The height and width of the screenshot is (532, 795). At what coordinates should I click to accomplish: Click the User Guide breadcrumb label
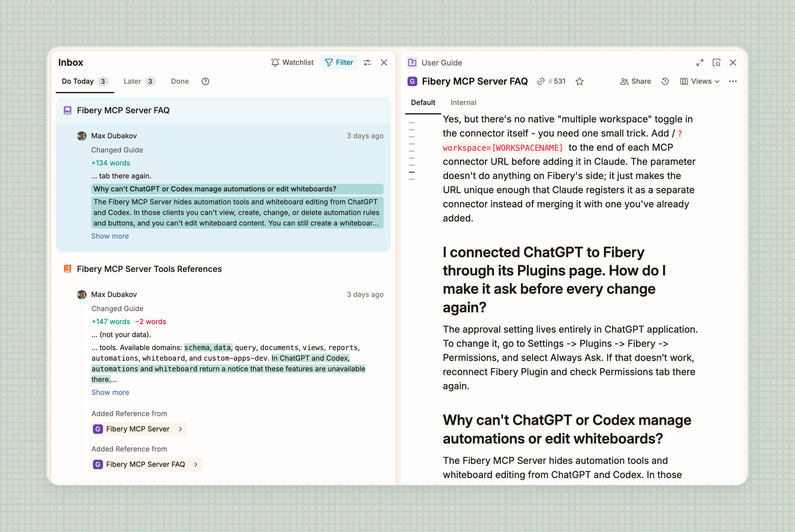point(441,63)
